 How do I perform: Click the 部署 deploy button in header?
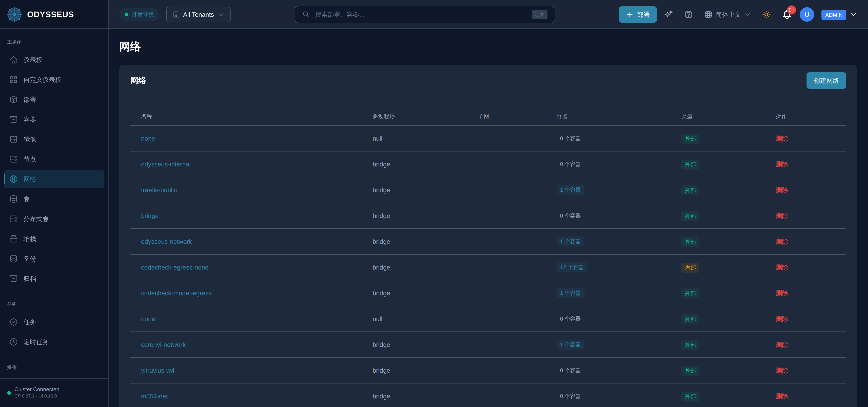[637, 14]
